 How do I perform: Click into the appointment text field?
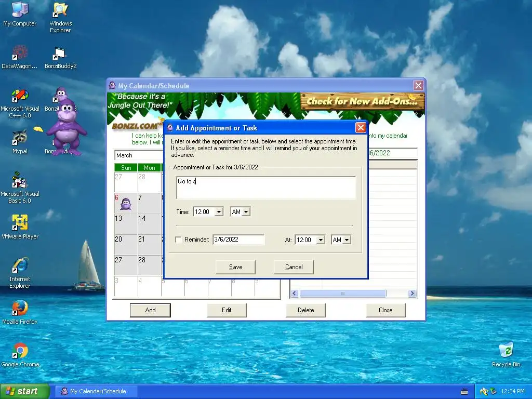(x=267, y=187)
